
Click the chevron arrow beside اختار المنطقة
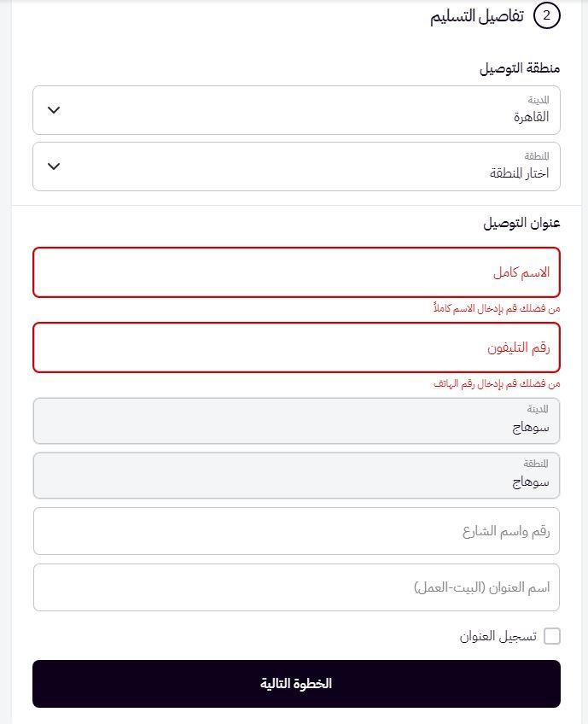(x=54, y=166)
